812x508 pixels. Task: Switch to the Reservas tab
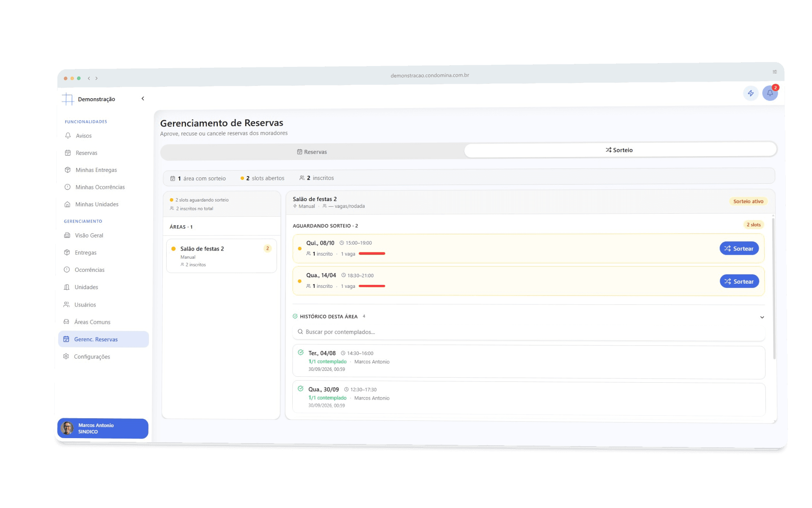(312, 152)
